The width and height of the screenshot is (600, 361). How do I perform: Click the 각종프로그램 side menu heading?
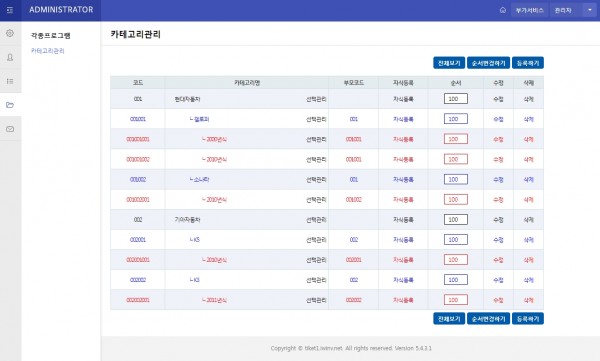tap(51, 36)
